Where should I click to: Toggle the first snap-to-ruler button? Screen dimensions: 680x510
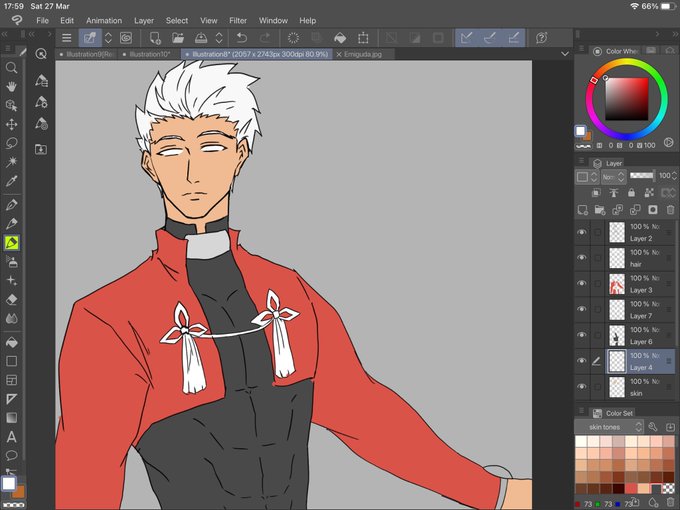467,38
